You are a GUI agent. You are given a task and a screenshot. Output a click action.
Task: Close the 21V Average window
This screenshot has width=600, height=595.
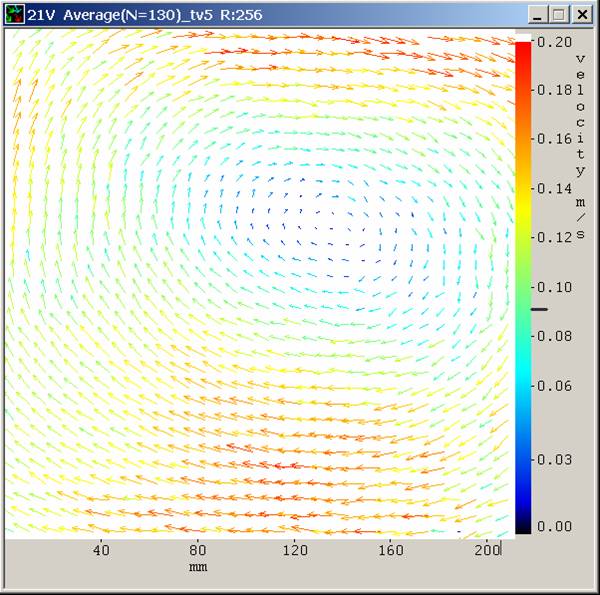coord(582,15)
